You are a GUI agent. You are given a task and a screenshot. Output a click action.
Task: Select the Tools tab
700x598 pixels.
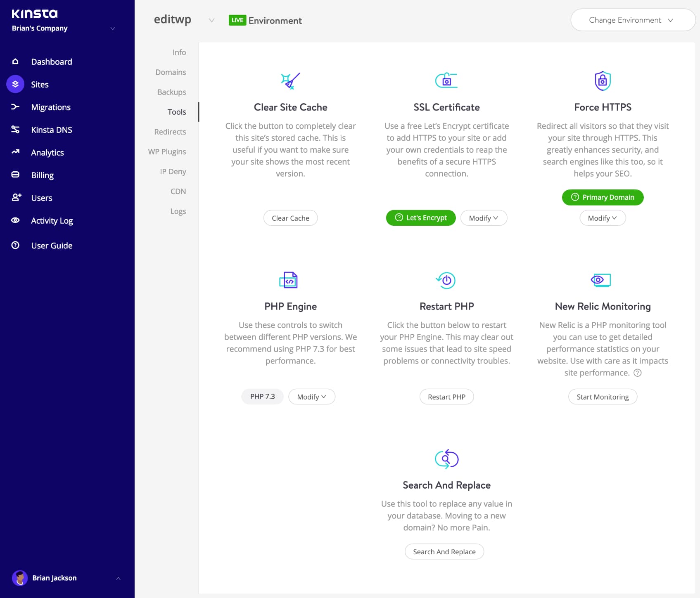coord(177,112)
